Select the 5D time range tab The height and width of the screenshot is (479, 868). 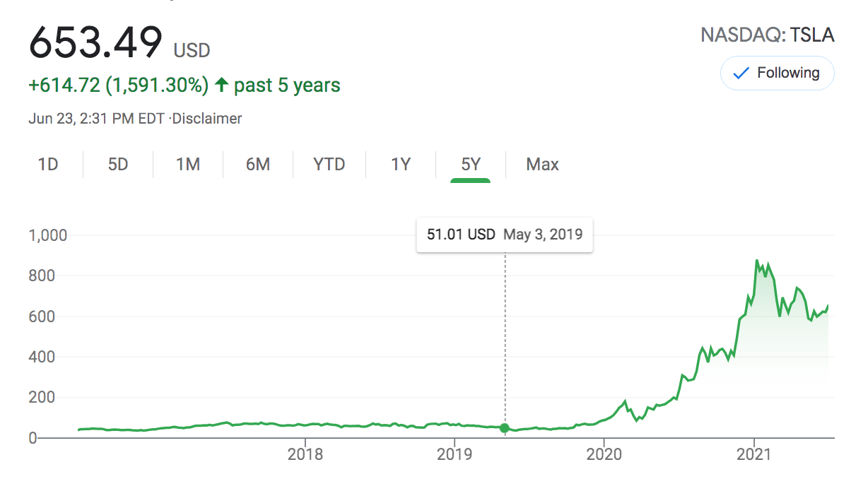(x=118, y=165)
